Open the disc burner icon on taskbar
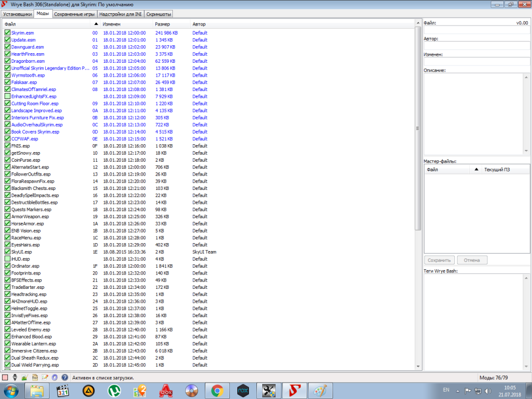Screen dimensions: 532x399 click(192, 391)
